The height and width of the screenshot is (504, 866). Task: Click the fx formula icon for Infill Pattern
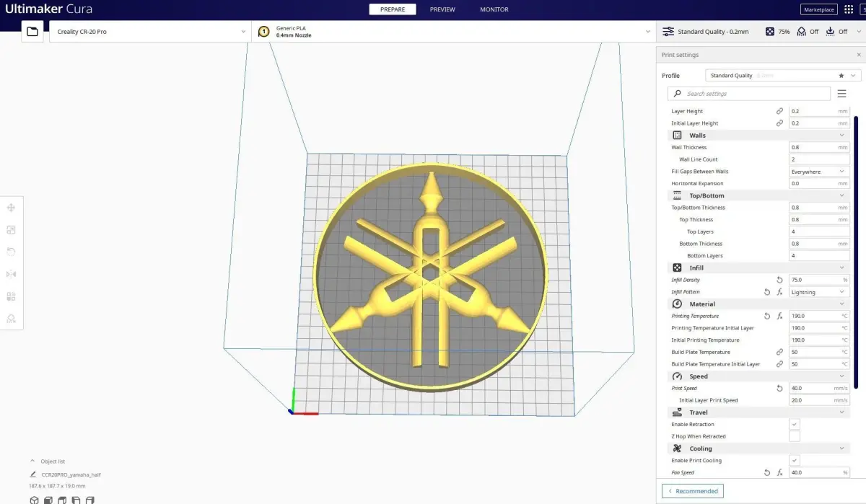(779, 292)
